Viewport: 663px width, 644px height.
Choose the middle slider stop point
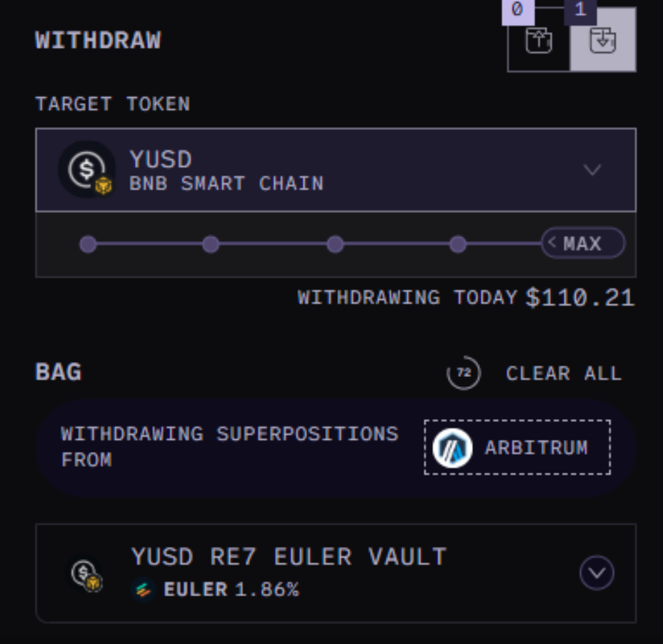click(335, 244)
